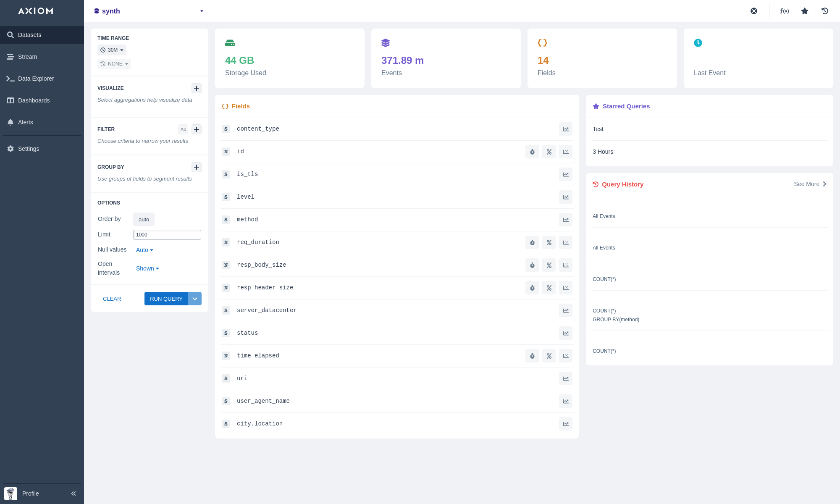
Task: Click the stopwatch icon for req_duration field
Action: [532, 242]
